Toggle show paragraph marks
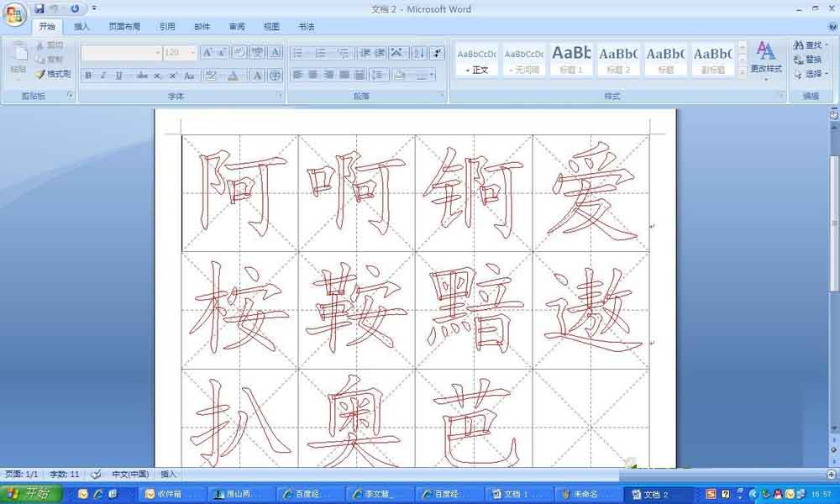The width and height of the screenshot is (840, 504). pos(437,52)
